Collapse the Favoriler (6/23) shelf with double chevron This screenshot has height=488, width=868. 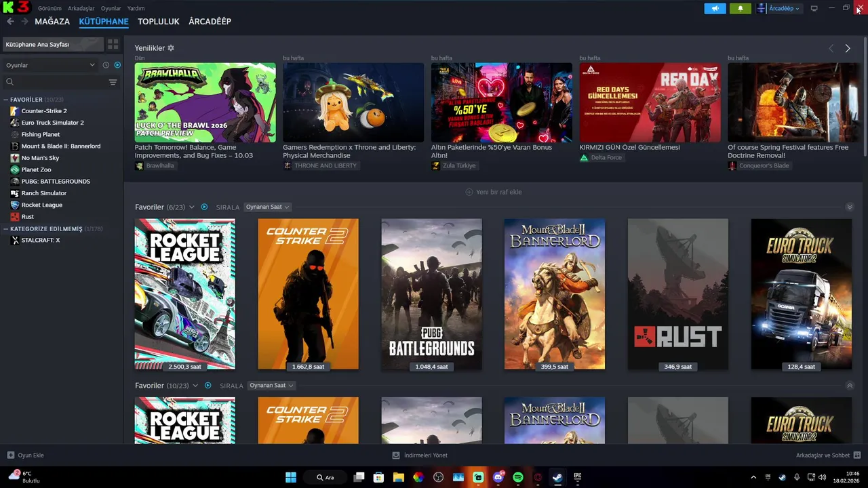click(x=850, y=207)
